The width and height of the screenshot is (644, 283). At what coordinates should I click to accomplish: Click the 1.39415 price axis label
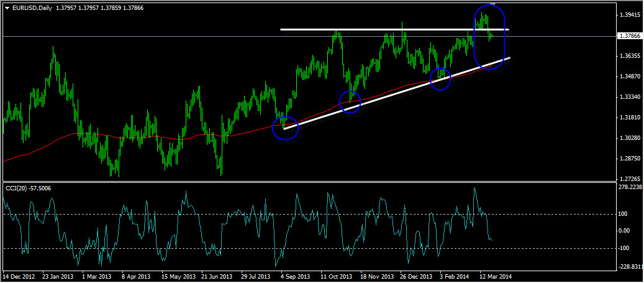[x=629, y=15]
